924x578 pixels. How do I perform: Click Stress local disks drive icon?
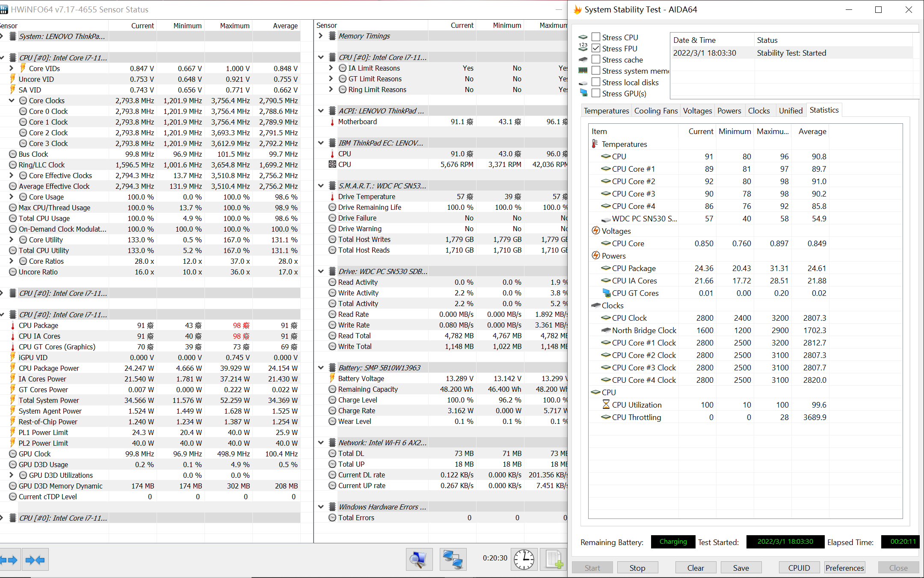pyautogui.click(x=583, y=83)
